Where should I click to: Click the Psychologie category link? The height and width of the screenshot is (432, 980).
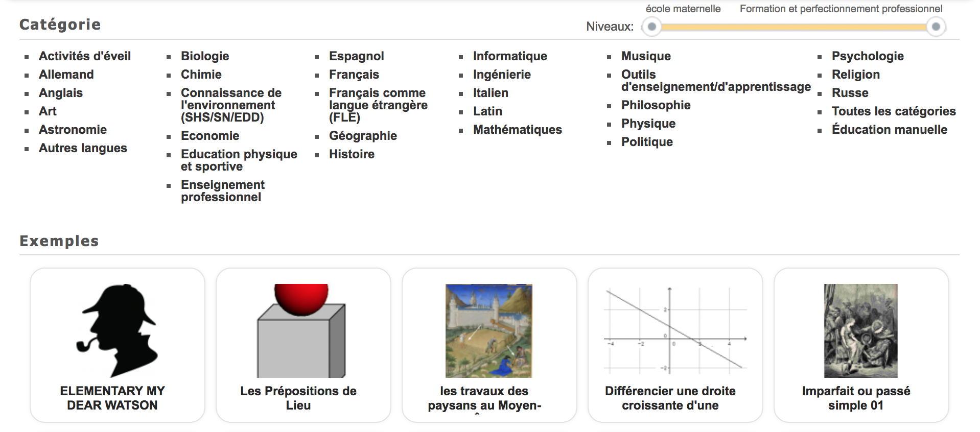(x=867, y=56)
